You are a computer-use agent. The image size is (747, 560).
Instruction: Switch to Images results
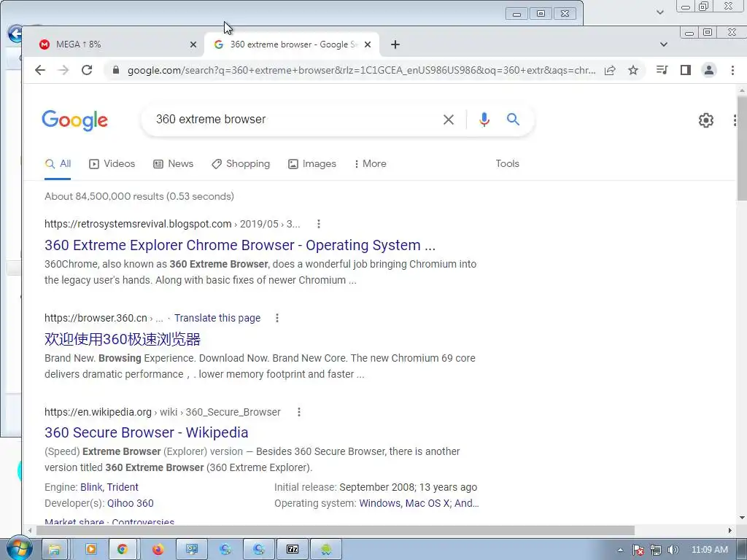(x=312, y=164)
